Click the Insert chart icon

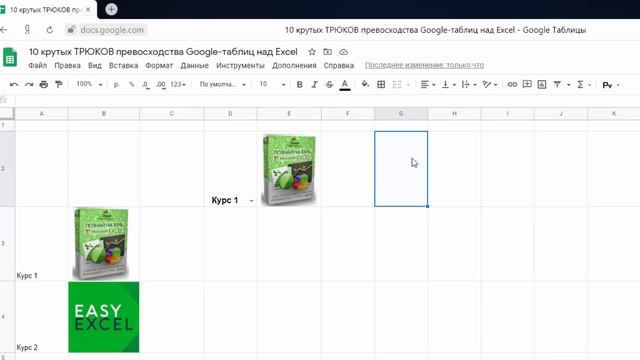coord(542,84)
